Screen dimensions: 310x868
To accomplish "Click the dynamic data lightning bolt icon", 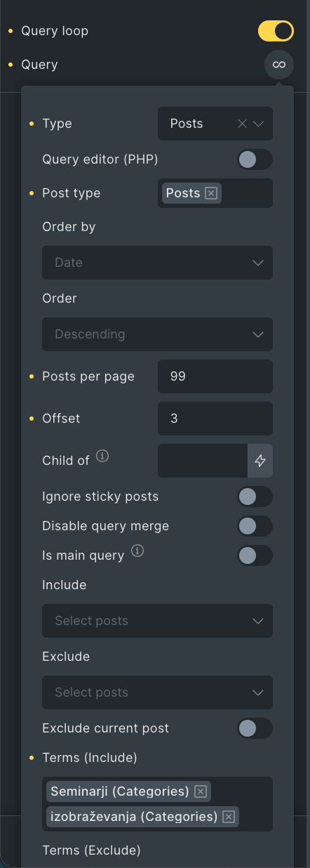I will (x=260, y=461).
